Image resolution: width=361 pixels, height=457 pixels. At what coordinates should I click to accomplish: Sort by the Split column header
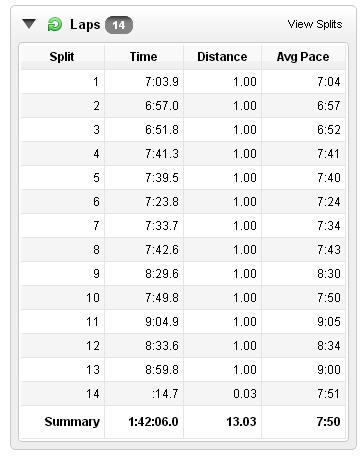point(62,57)
